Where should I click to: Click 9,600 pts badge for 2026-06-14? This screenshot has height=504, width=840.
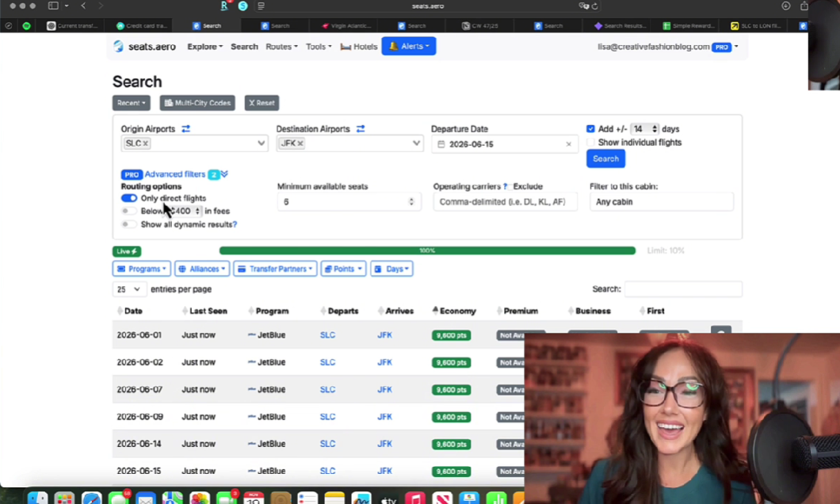[x=451, y=444]
